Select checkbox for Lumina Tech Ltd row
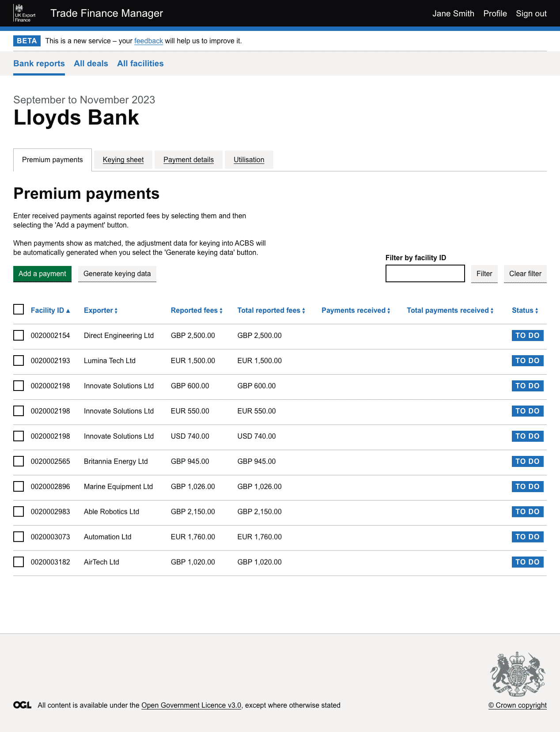The width and height of the screenshot is (560, 732). pyautogui.click(x=19, y=360)
